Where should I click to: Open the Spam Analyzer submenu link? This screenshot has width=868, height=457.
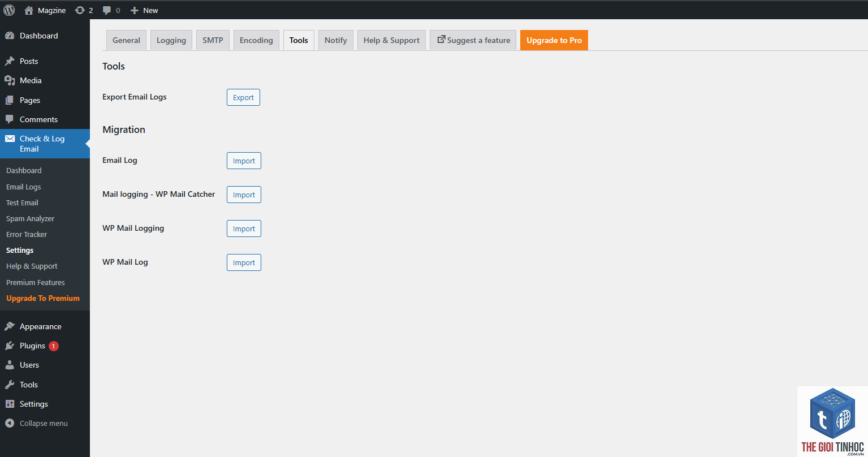(31, 218)
